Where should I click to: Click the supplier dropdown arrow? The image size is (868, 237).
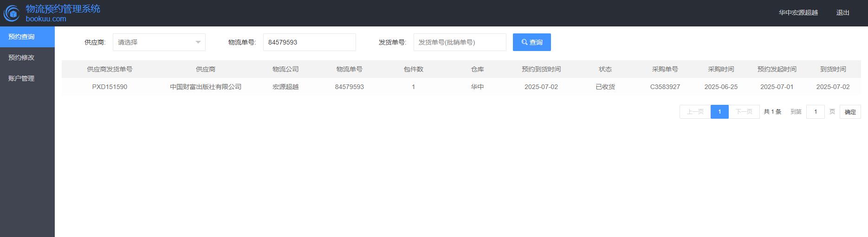[198, 42]
